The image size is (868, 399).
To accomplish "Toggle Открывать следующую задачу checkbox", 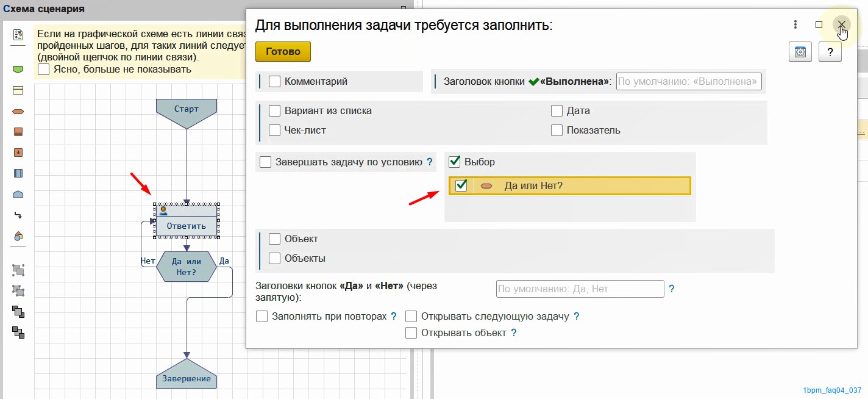I will click(x=411, y=317).
